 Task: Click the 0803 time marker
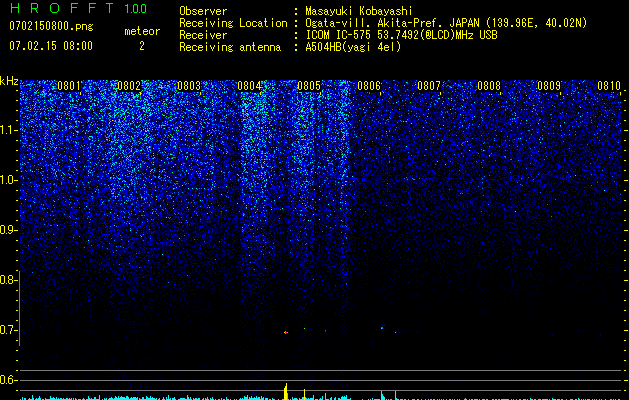(x=189, y=86)
